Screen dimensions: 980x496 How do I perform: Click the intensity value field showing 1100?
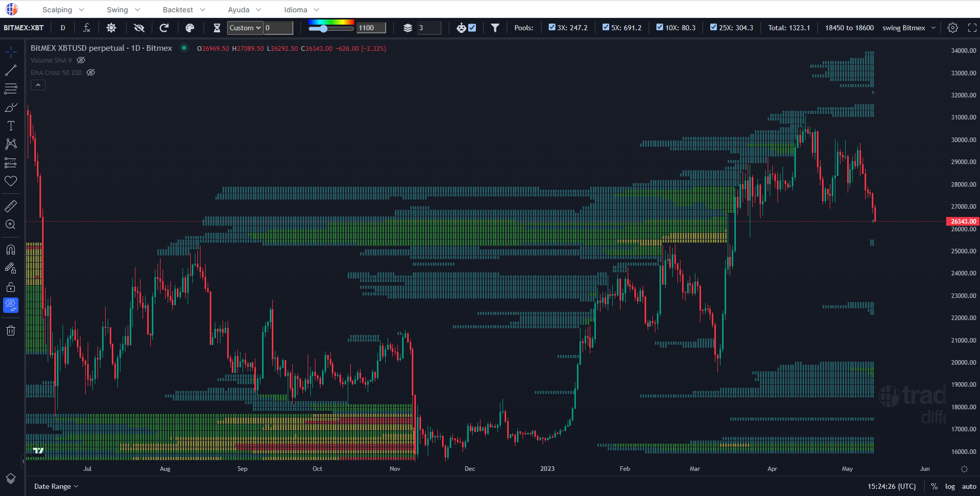click(371, 28)
